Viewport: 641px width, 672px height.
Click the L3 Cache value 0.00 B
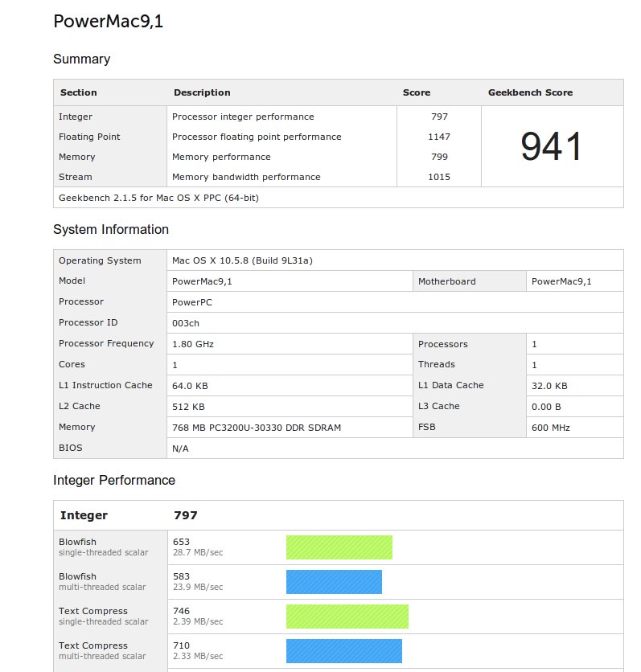coord(546,407)
